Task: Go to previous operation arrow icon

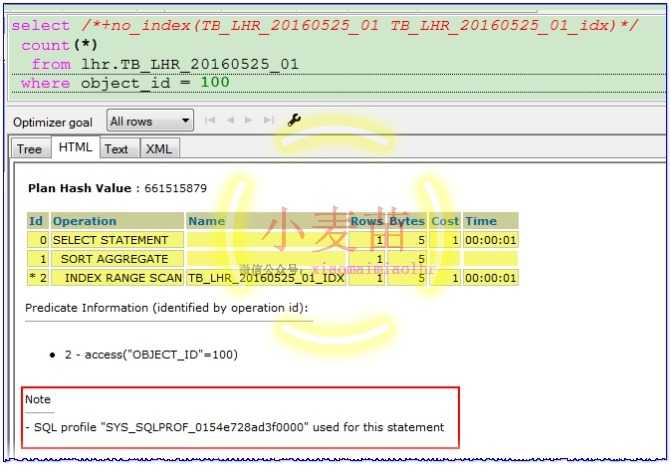Action: [x=230, y=120]
